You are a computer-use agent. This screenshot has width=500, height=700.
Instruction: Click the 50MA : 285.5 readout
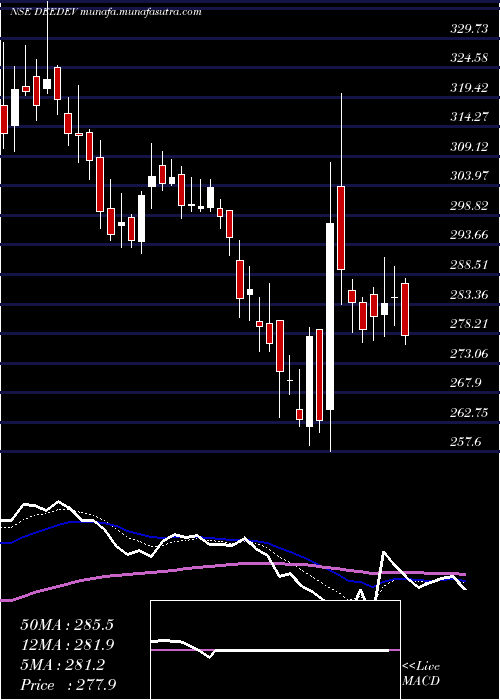[x=67, y=625]
